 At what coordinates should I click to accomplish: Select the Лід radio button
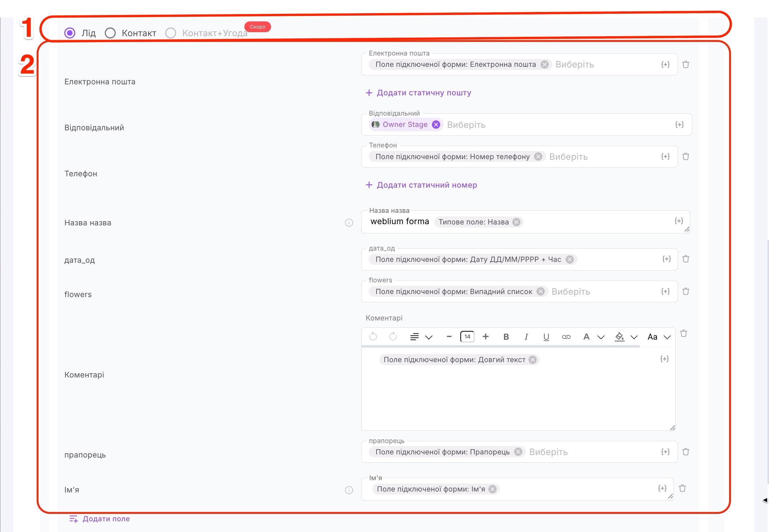coord(70,33)
